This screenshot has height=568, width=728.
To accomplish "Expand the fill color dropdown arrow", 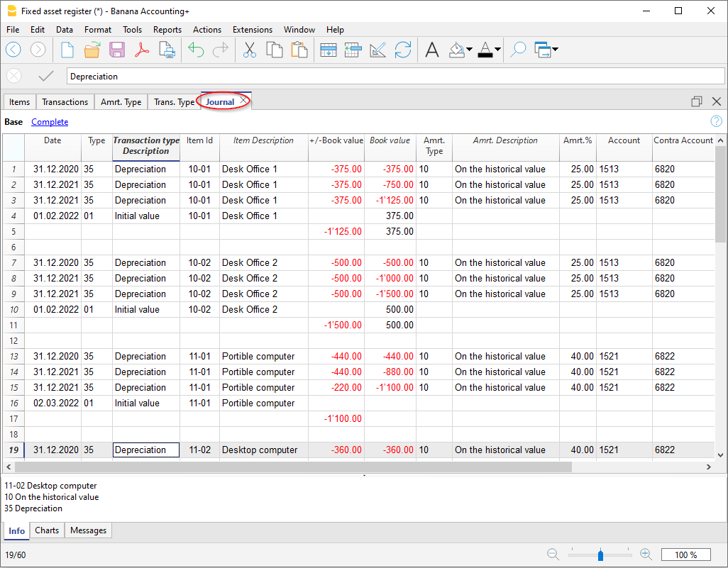I will click(x=470, y=50).
